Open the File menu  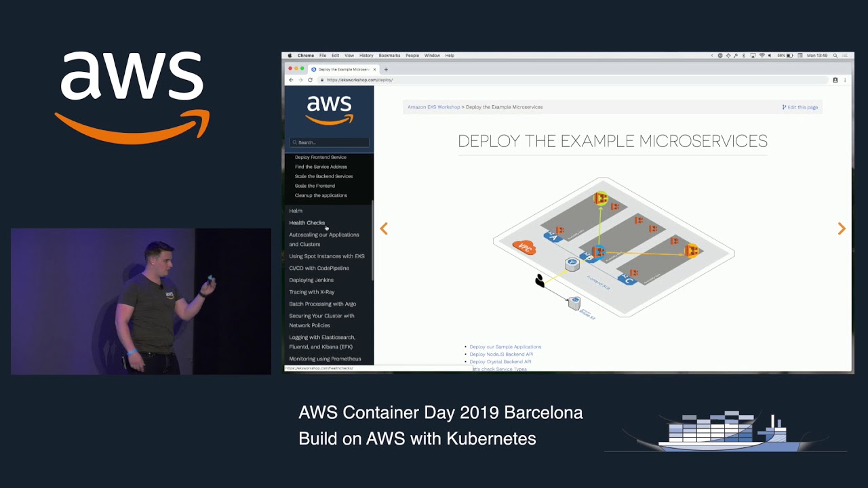point(323,56)
